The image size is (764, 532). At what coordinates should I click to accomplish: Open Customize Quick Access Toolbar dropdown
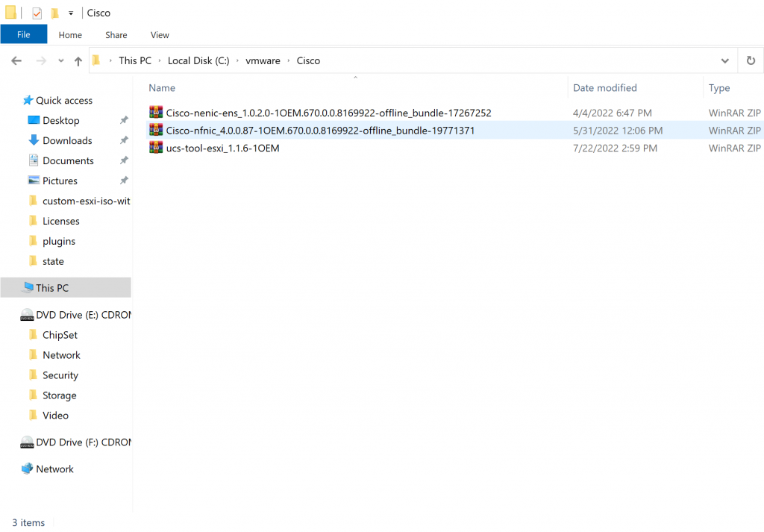click(x=71, y=13)
